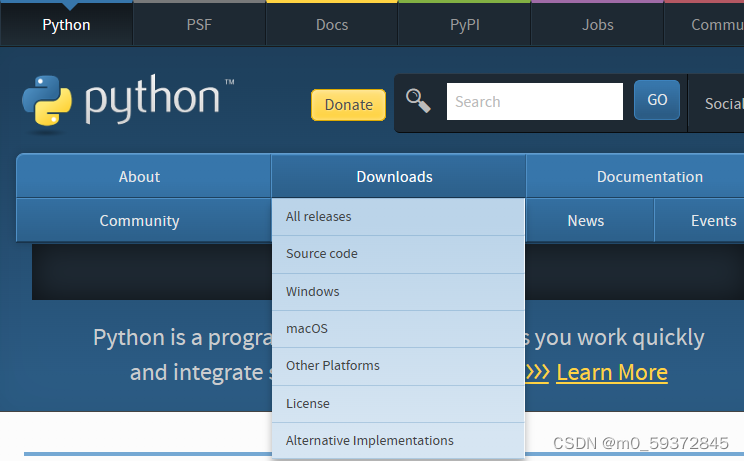Open the Docs tab
744x461 pixels.
pyautogui.click(x=332, y=24)
